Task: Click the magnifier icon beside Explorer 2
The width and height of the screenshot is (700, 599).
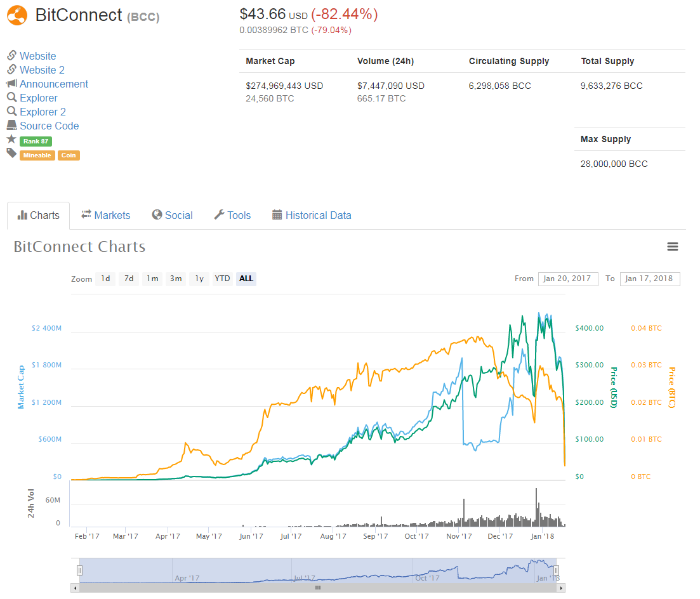Action: [x=11, y=111]
